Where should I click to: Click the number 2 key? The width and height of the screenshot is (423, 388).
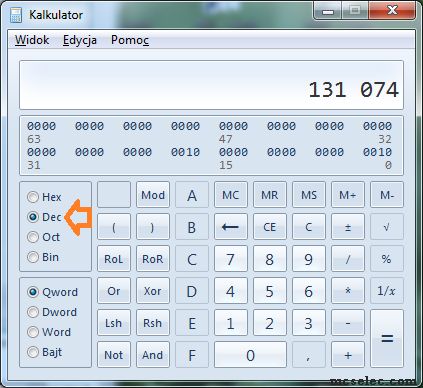click(x=270, y=323)
